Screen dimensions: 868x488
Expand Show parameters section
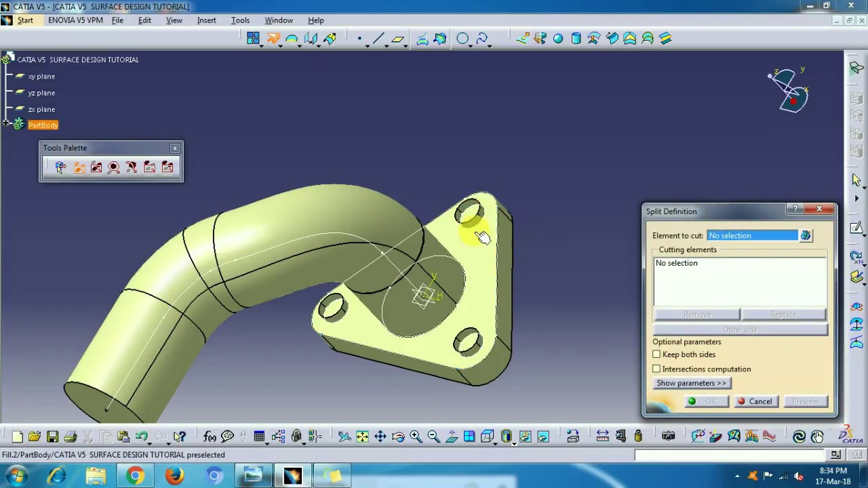point(691,383)
